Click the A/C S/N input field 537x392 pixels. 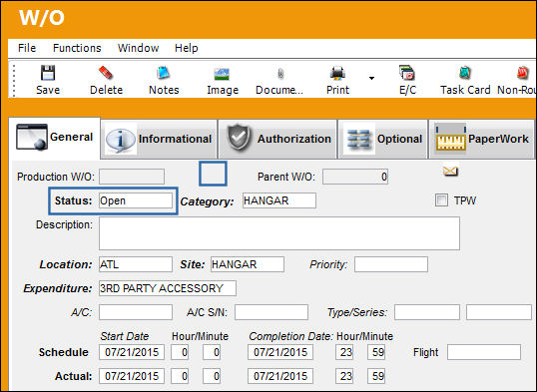click(271, 312)
